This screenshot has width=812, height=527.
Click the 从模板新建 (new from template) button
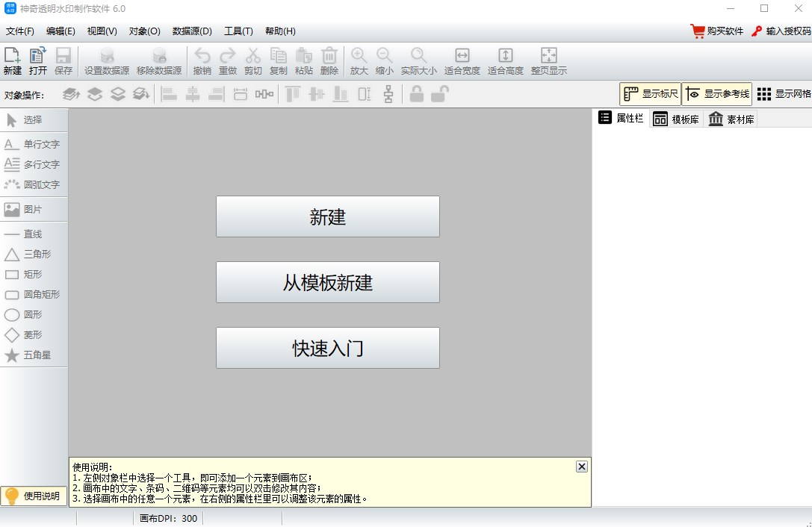pyautogui.click(x=327, y=282)
